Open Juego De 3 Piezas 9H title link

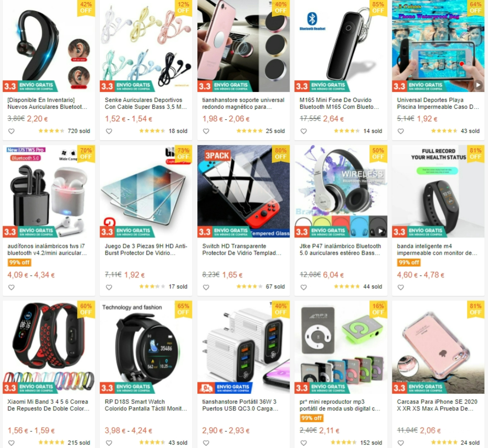click(146, 249)
